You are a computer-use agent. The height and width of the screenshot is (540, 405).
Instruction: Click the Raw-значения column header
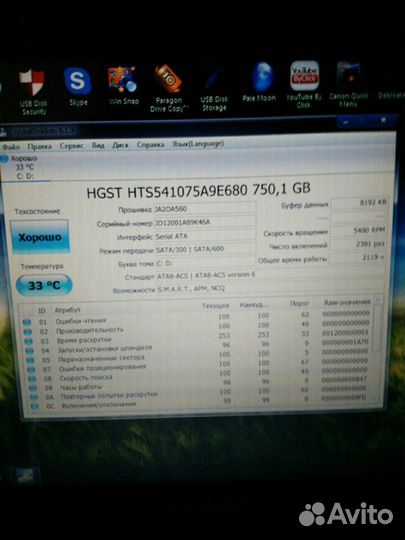coord(347,302)
